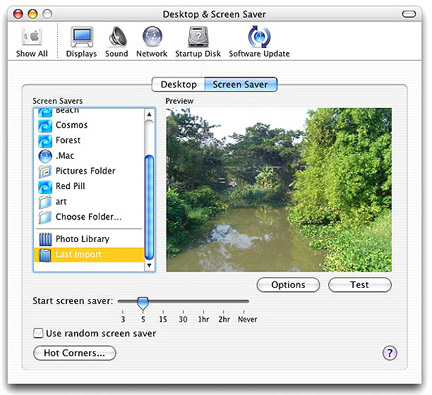432x395 pixels.
Task: Click the Choose Folder... folder icon
Action: tap(45, 217)
